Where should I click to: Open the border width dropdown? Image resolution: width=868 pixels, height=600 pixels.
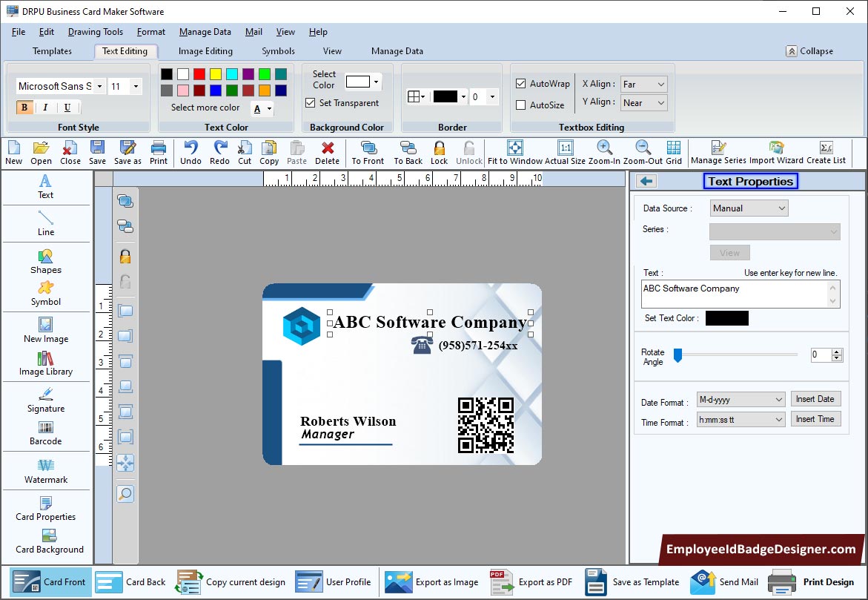[492, 97]
